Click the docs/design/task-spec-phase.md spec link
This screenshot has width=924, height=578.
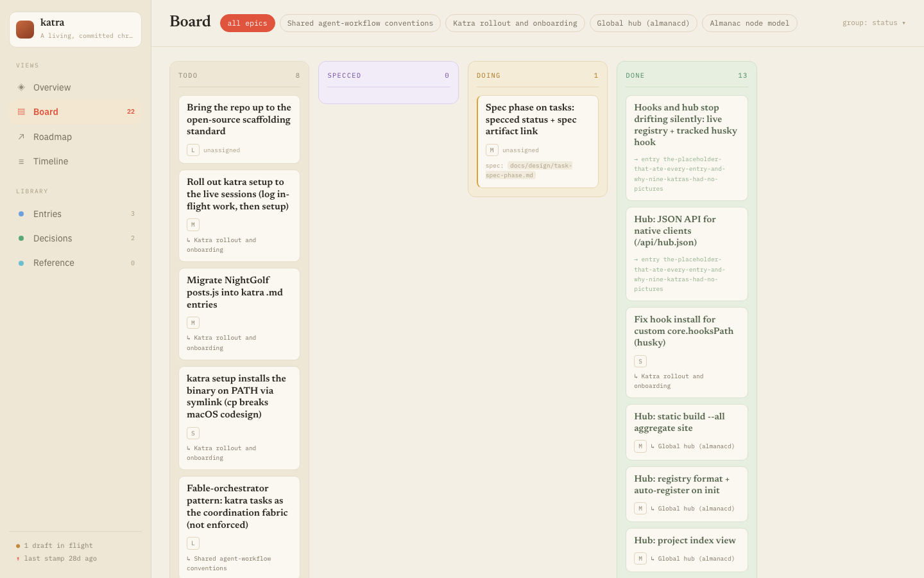(529, 170)
